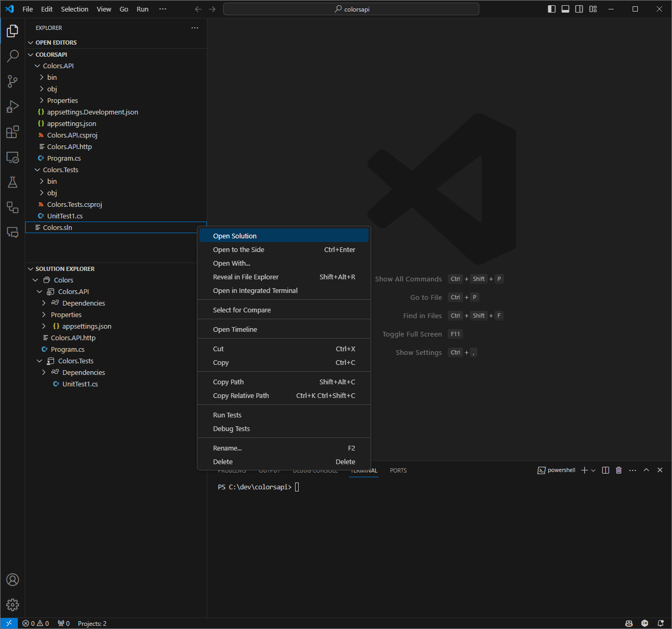Open the Extensions view
672x629 pixels.
13,132
